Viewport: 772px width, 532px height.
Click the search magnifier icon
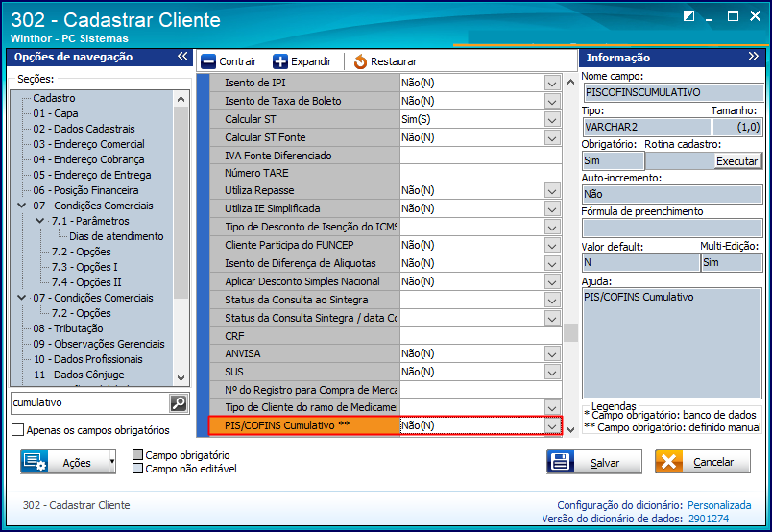[179, 403]
